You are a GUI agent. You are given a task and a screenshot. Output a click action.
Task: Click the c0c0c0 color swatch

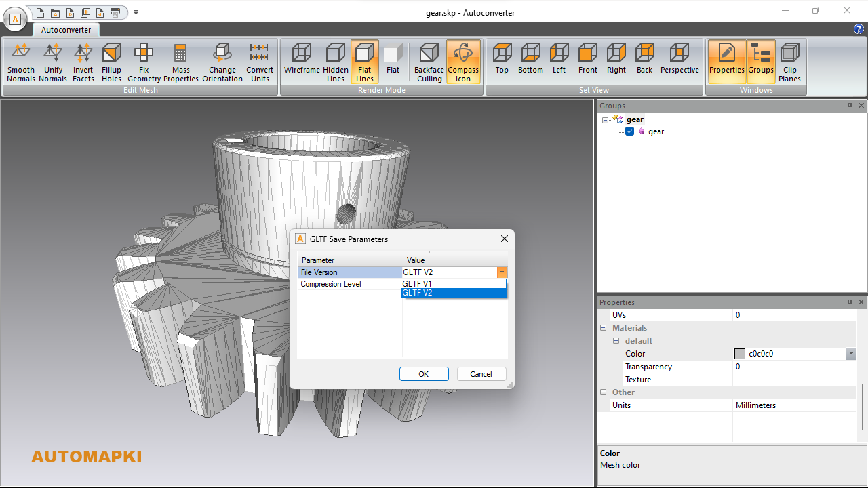point(740,354)
